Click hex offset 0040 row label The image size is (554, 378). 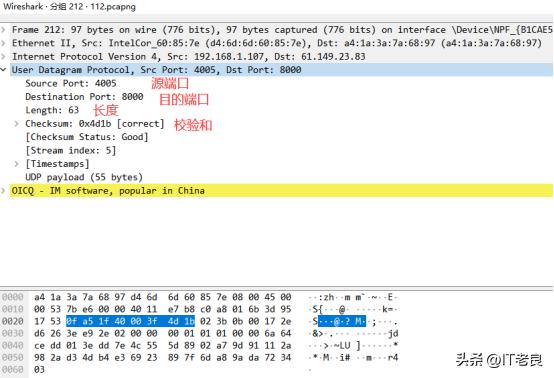(13, 345)
